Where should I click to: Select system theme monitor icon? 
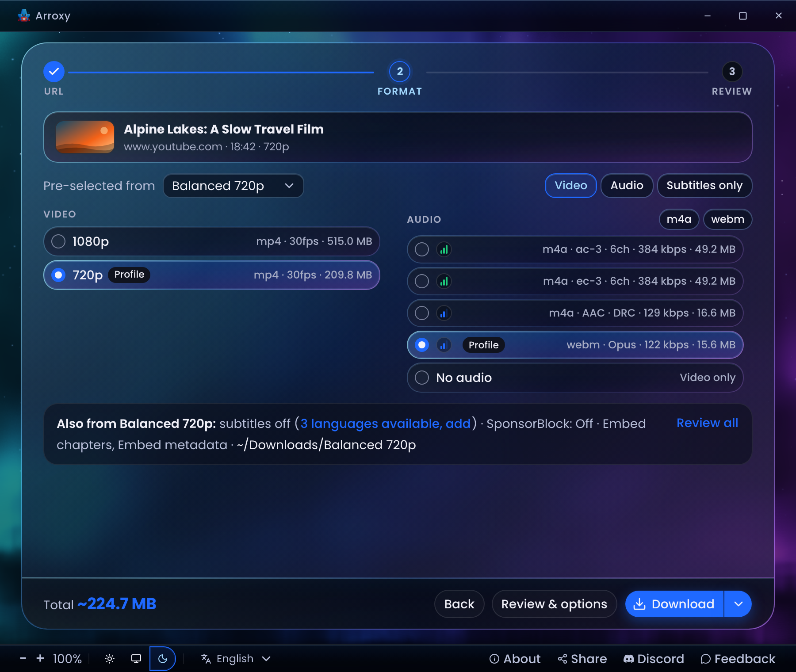pos(136,659)
